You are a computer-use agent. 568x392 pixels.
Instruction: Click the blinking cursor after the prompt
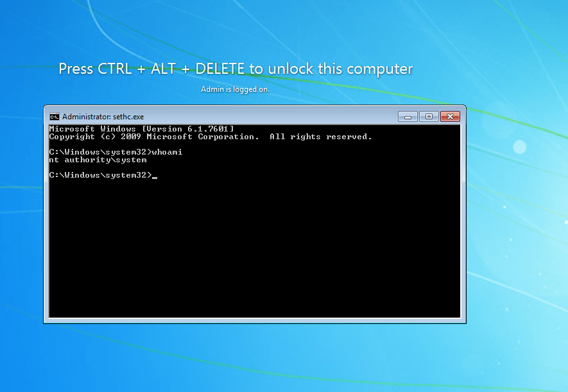(155, 177)
